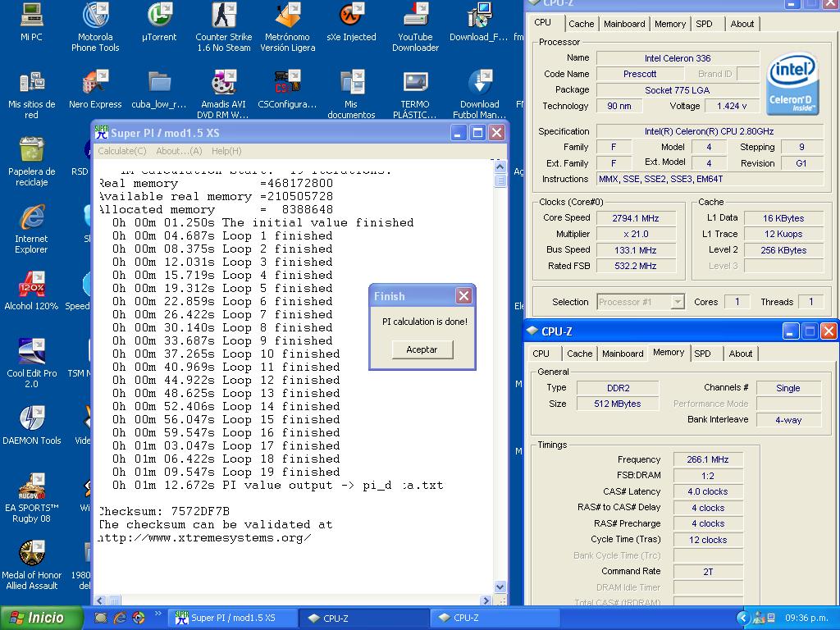Open Papelera de reciclaje
Viewport: 840px width, 630px height.
pyautogui.click(x=32, y=161)
